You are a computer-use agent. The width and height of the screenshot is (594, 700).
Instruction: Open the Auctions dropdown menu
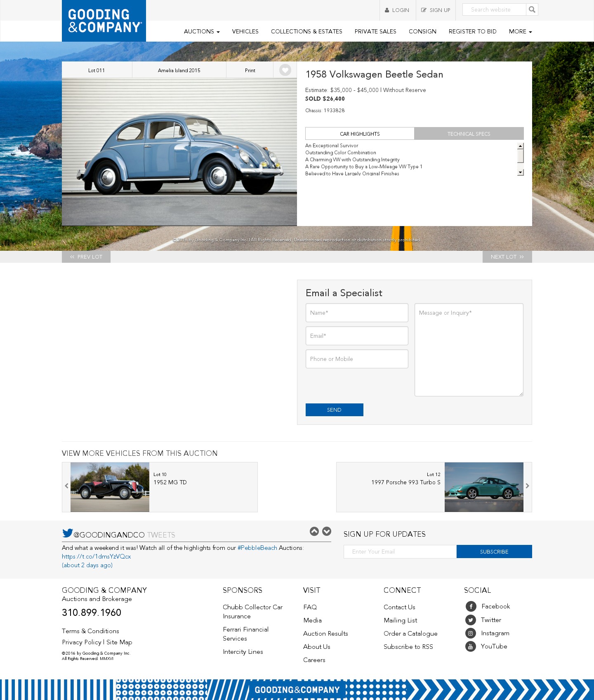pos(202,31)
